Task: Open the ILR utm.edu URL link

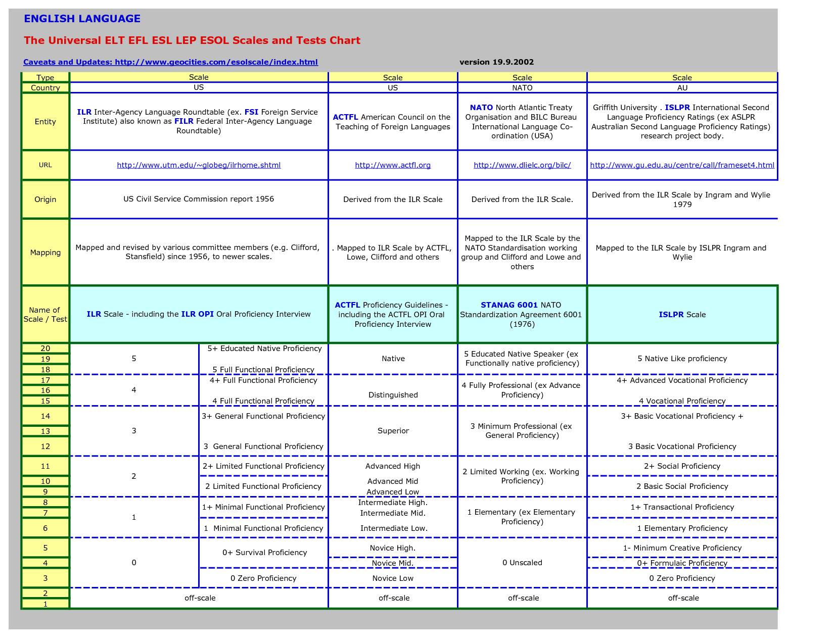Action: pos(199,165)
